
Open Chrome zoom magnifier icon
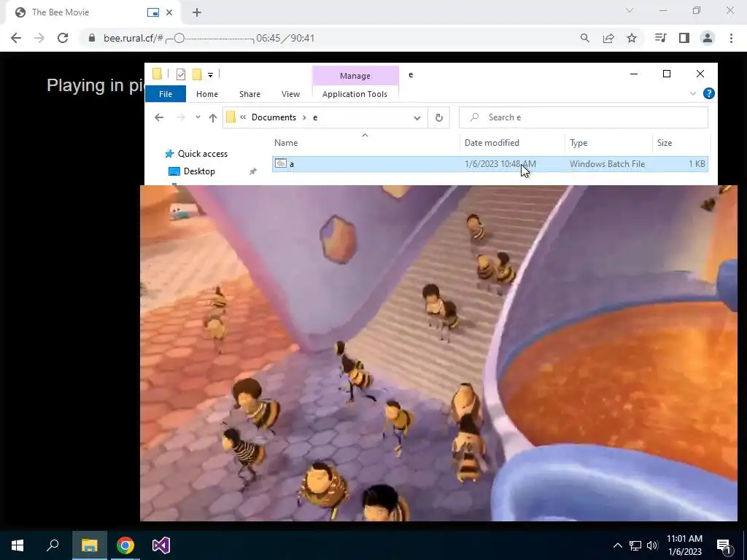pyautogui.click(x=585, y=38)
